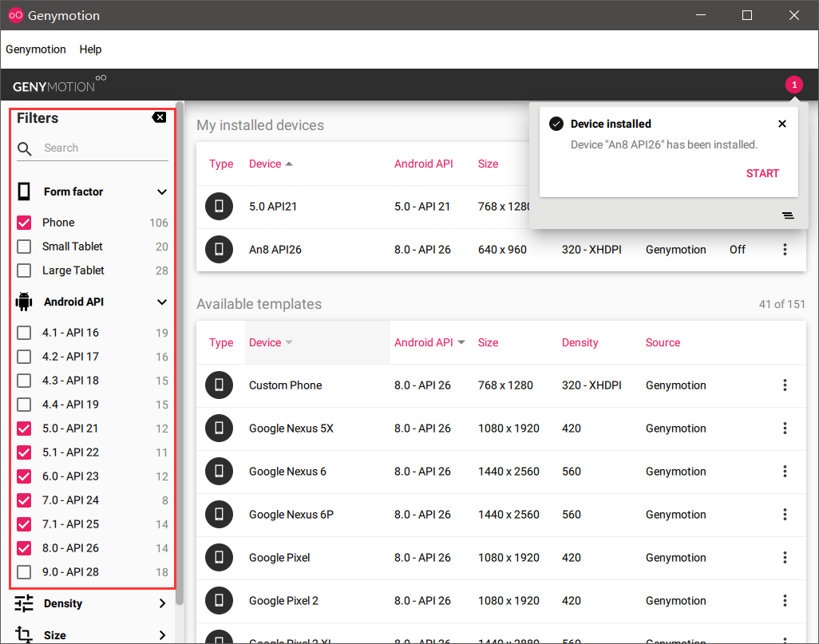Viewport: 819px width, 644px height.
Task: Enable the Large Tablet filter
Action: 24,271
